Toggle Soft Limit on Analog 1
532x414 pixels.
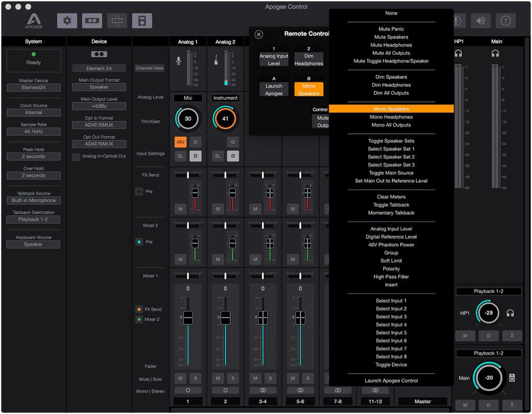click(x=180, y=156)
